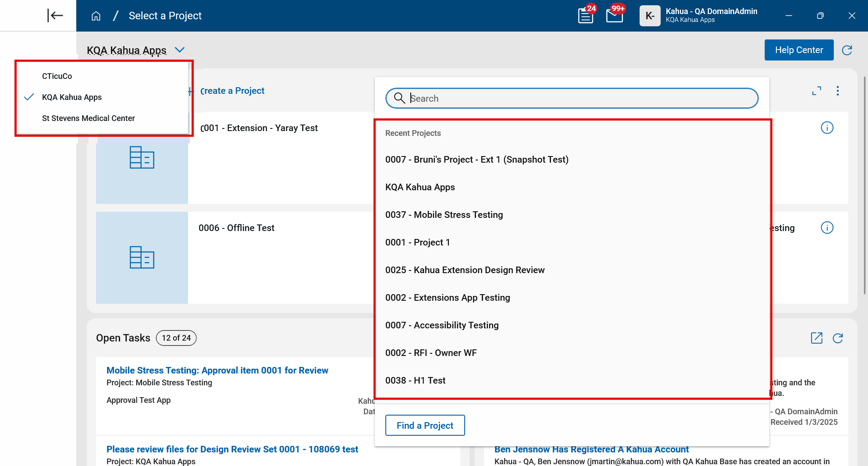Click the magnifier icon in the search box
This screenshot has width=868, height=466.
(399, 98)
